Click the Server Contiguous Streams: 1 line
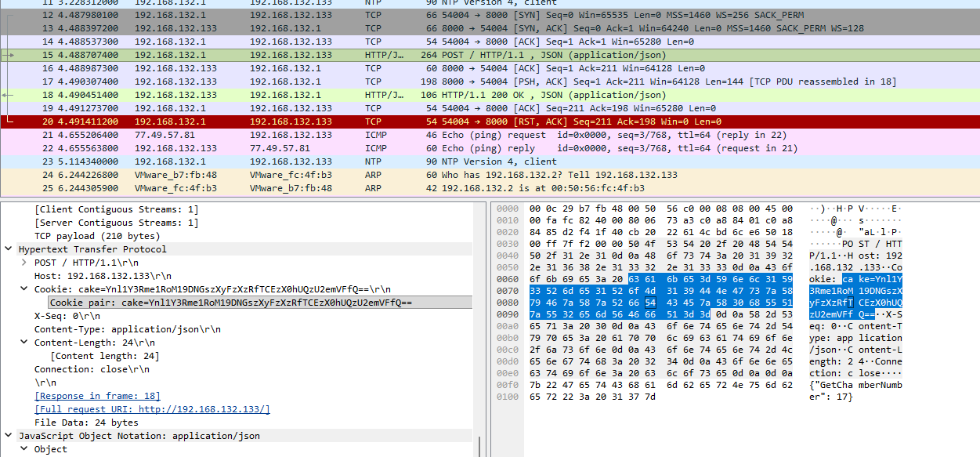980x457 pixels. click(116, 223)
